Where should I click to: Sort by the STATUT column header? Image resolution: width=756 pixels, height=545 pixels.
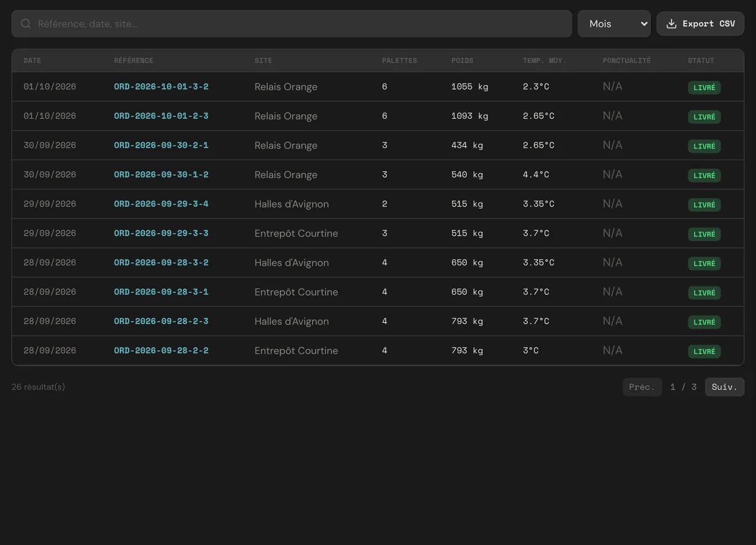[701, 60]
